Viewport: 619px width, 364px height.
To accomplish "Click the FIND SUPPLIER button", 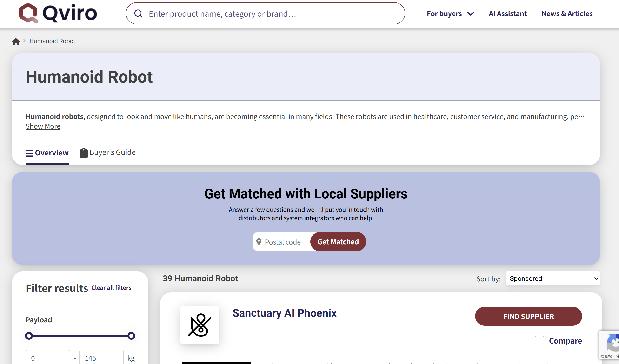I will tap(528, 316).
